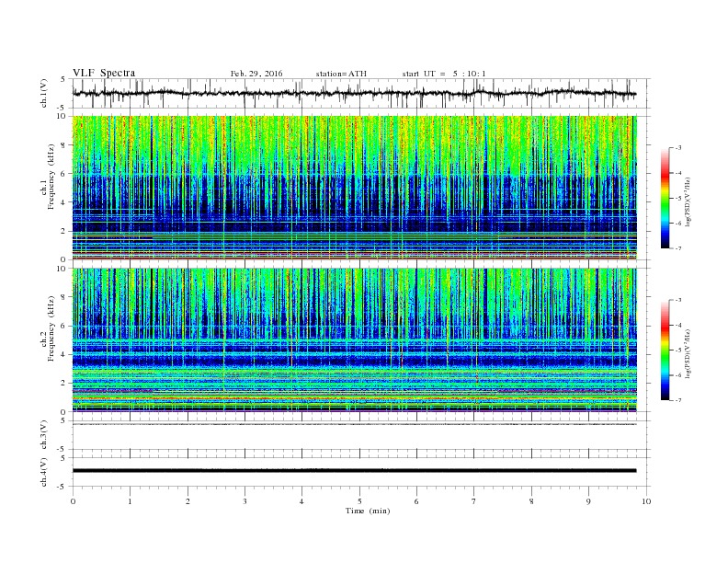This screenshot has height=563, width=728.
Task: Click the Time (min) axis label
Action: click(368, 511)
